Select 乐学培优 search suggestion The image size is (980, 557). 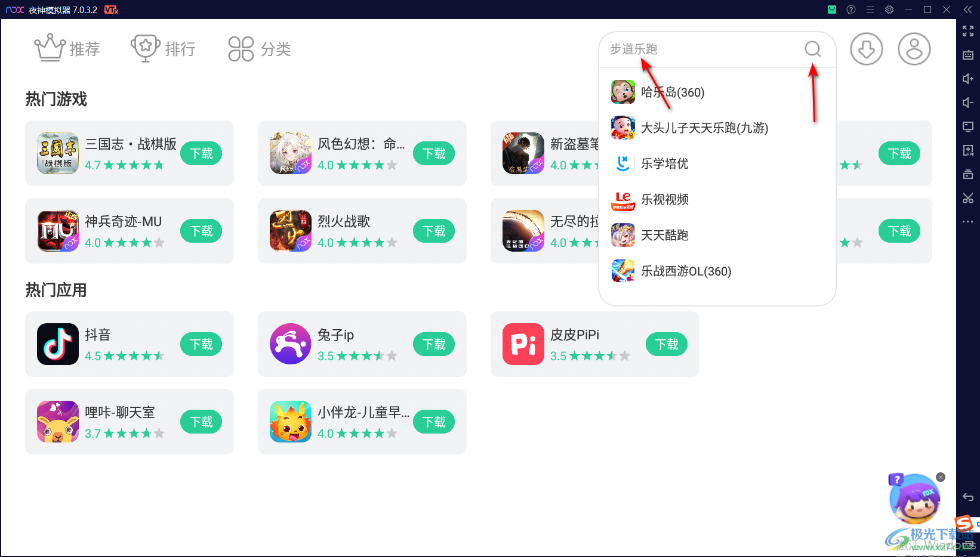click(x=717, y=163)
